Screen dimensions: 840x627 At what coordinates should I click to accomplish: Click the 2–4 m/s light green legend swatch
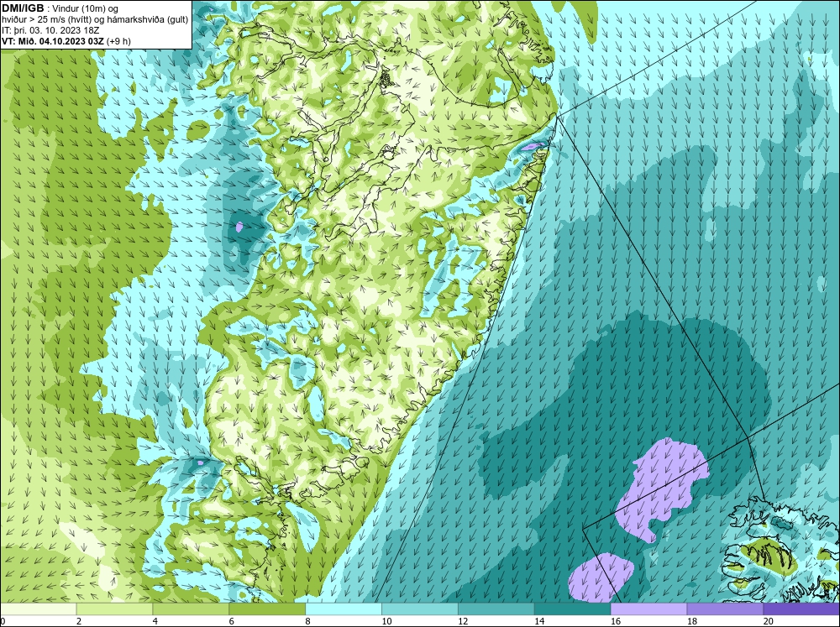(x=114, y=609)
